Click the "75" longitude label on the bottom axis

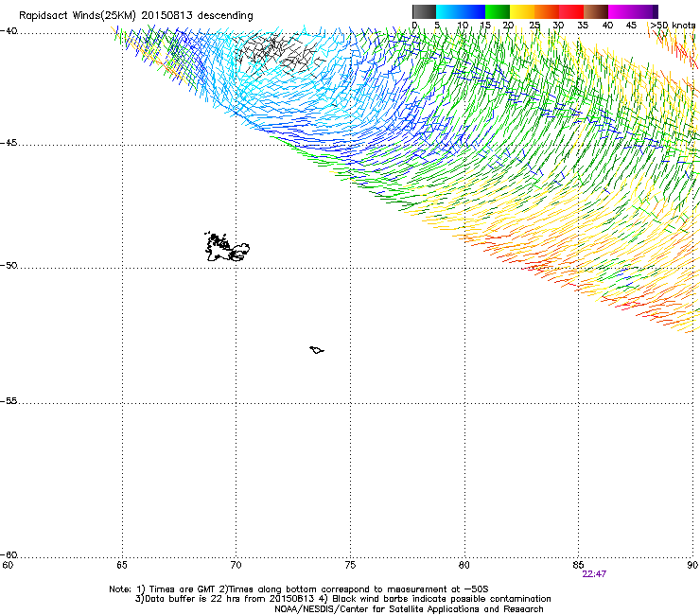coord(350,566)
